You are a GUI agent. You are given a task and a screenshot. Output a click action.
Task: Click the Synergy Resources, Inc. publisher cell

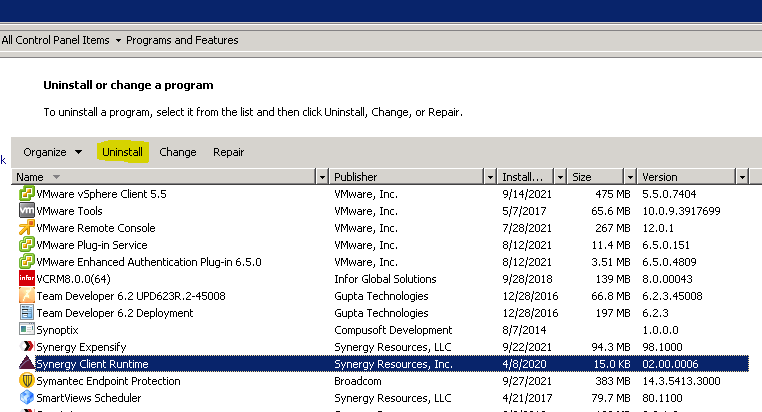(393, 364)
